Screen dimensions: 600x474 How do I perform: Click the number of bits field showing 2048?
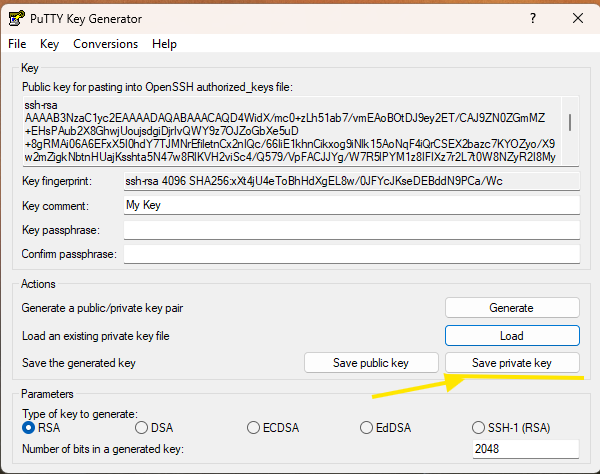coord(526,448)
